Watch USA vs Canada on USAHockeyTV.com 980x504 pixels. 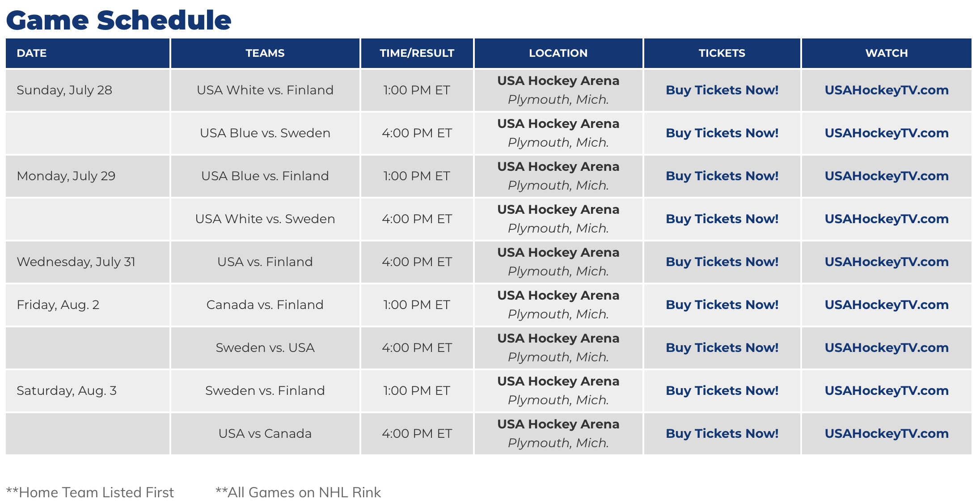point(887,434)
